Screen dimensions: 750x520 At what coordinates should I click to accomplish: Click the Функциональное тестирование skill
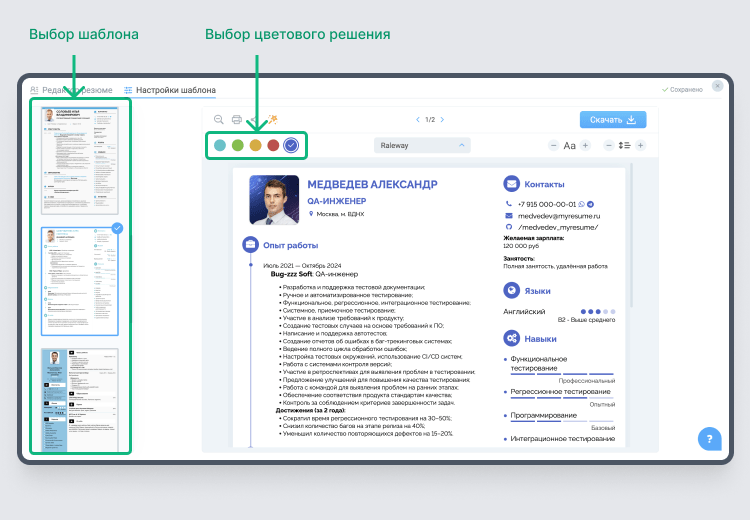(539, 364)
